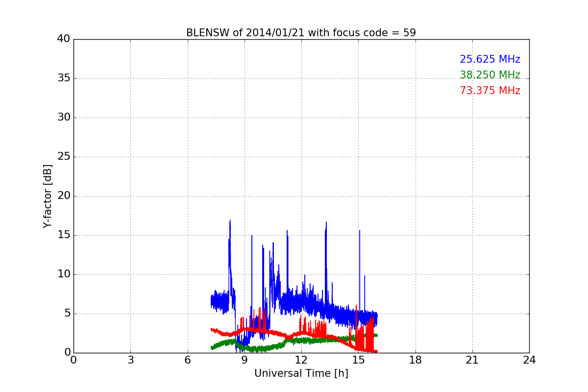
Task: Click the y-axis tick label 35
Action: [x=64, y=78]
